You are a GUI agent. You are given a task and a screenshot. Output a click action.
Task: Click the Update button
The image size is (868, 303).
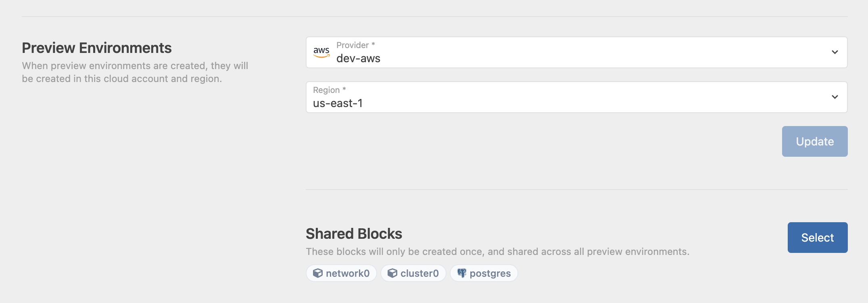(814, 141)
